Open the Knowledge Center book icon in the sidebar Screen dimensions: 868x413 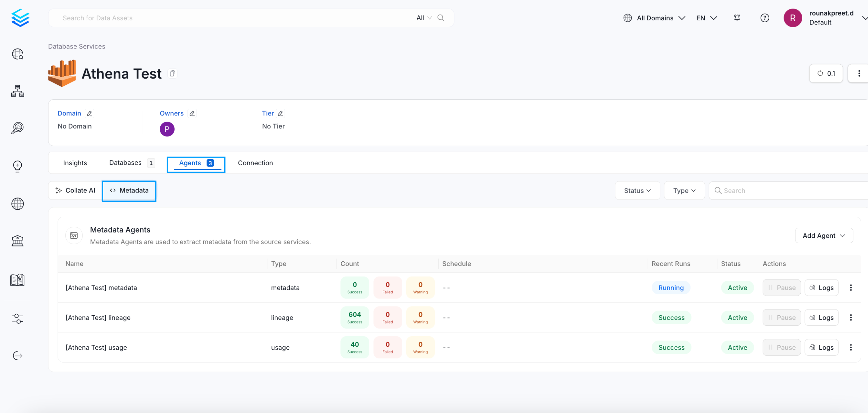[x=17, y=279]
